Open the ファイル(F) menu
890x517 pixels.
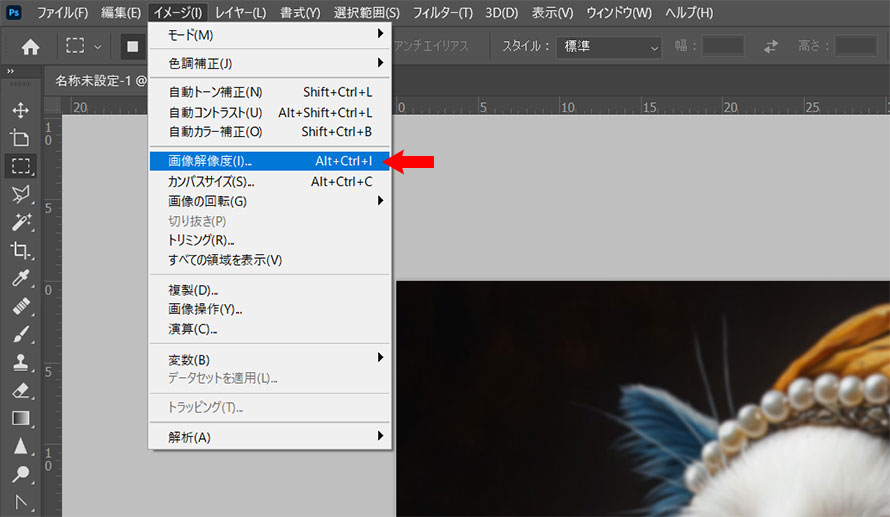point(62,12)
